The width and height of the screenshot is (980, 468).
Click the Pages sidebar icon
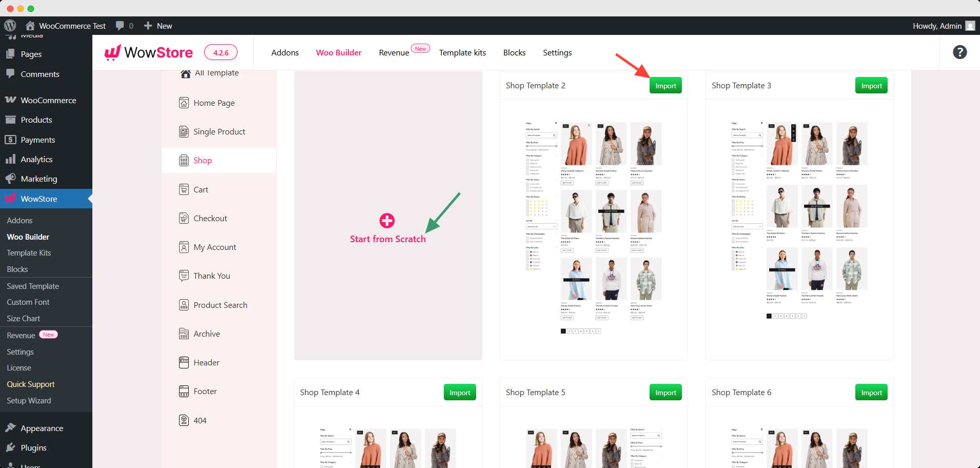click(x=10, y=54)
